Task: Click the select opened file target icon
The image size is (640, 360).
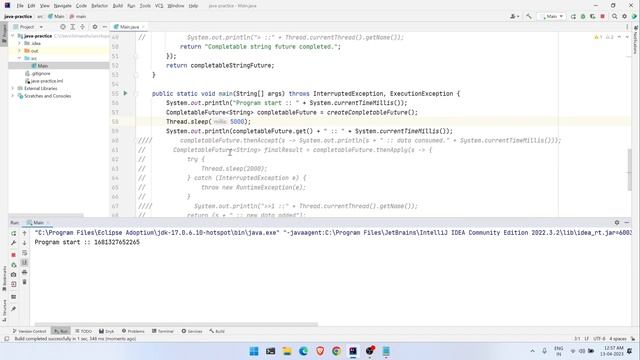Action: click(63, 27)
